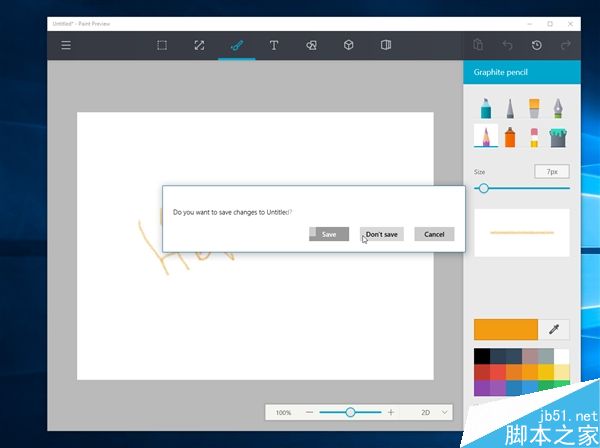Image resolution: width=600 pixels, height=448 pixels.
Task: Select the Fill paint bucket tool
Action: [558, 138]
